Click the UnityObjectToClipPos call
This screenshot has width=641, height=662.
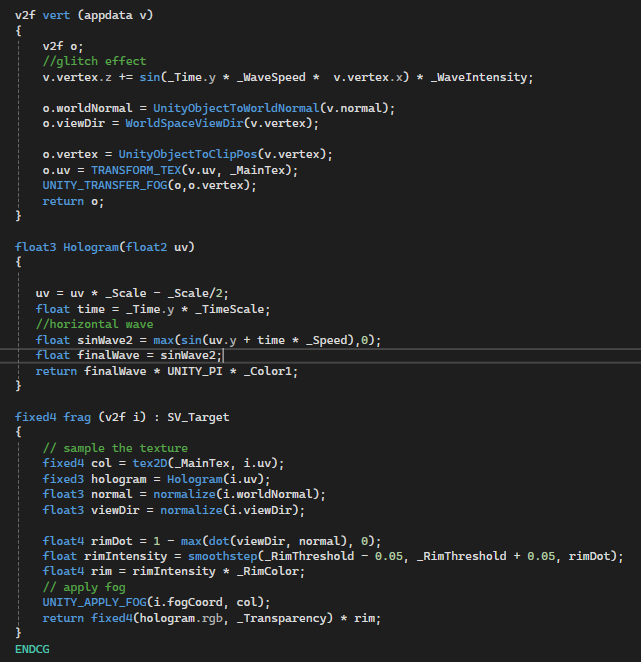point(188,154)
